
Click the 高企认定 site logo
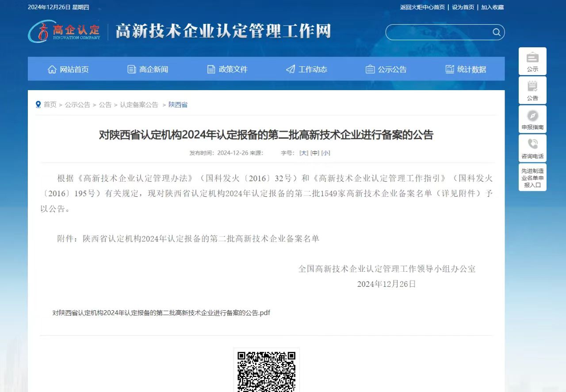click(x=65, y=31)
